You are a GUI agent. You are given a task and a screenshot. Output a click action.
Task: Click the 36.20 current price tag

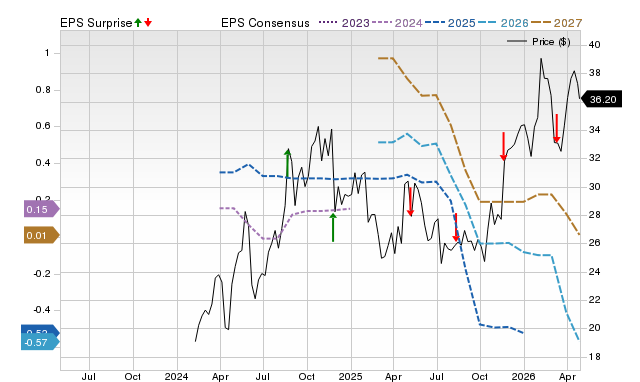601,100
